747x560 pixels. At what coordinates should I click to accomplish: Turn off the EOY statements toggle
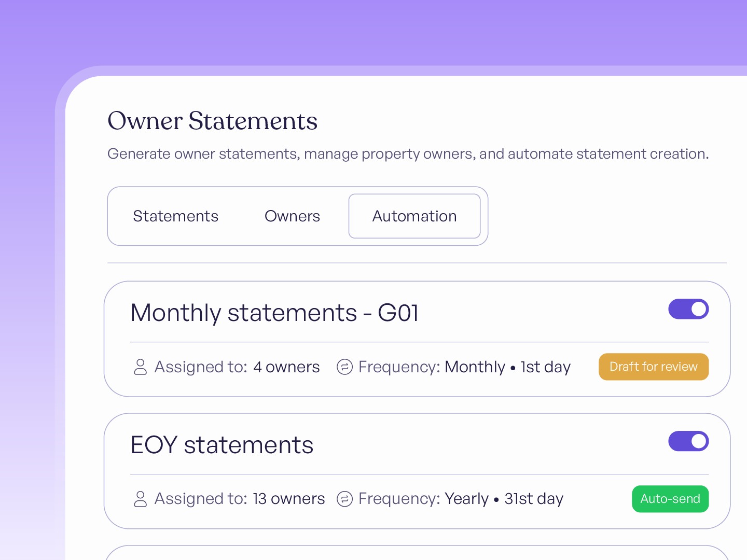tap(688, 441)
